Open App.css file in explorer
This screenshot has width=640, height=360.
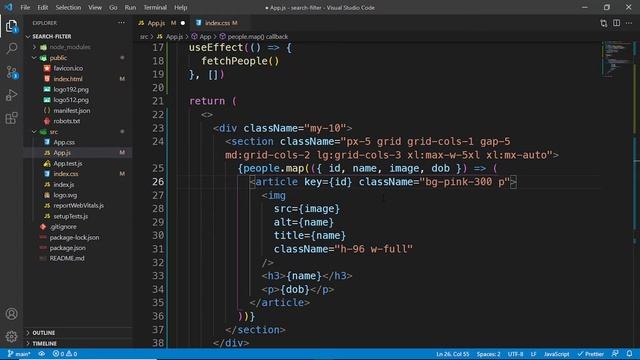[x=64, y=142]
